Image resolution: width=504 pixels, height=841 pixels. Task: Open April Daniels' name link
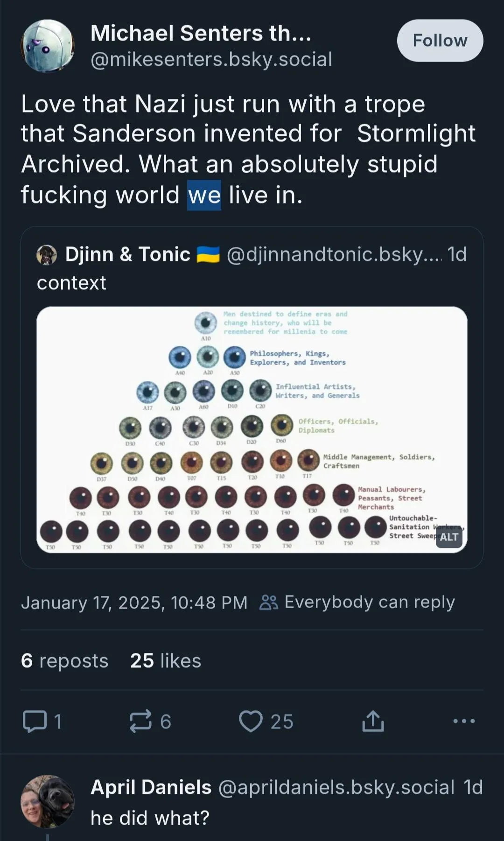(x=151, y=787)
